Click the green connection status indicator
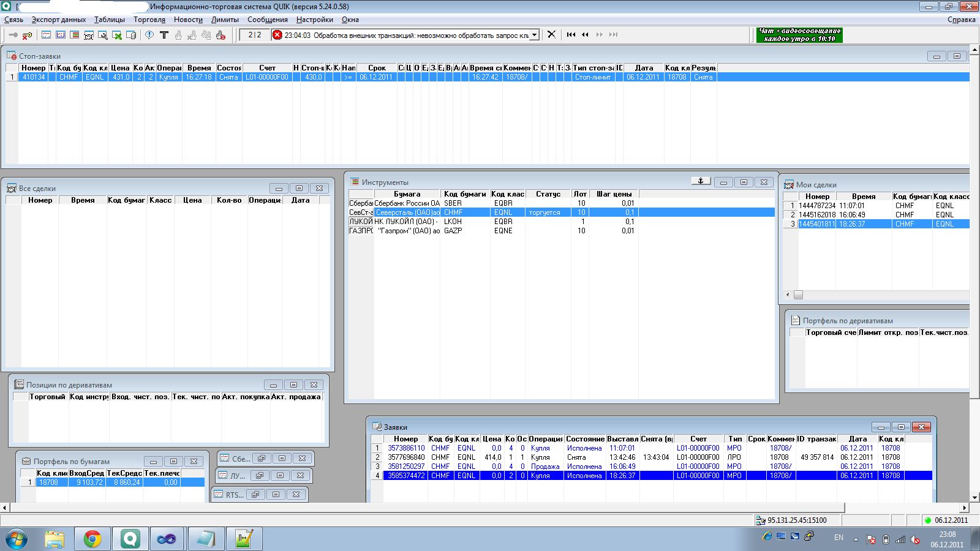Image resolution: width=980 pixels, height=551 pixels. pyautogui.click(x=928, y=520)
